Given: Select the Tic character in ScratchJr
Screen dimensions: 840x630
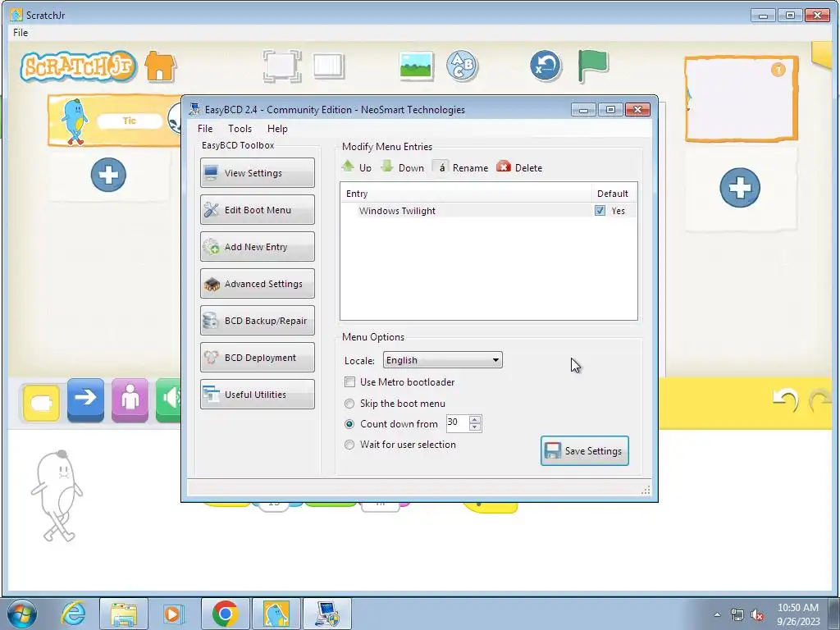Looking at the screenshot, I should (115, 121).
